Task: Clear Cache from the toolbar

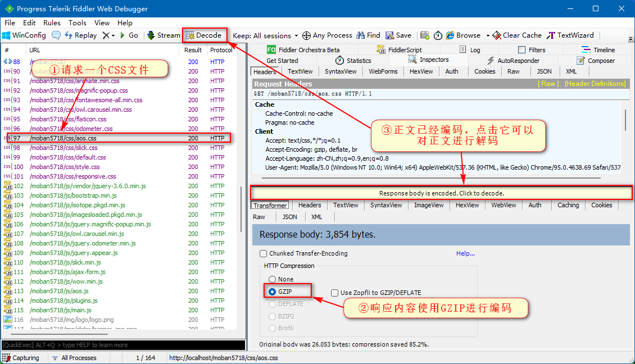Action: (517, 35)
